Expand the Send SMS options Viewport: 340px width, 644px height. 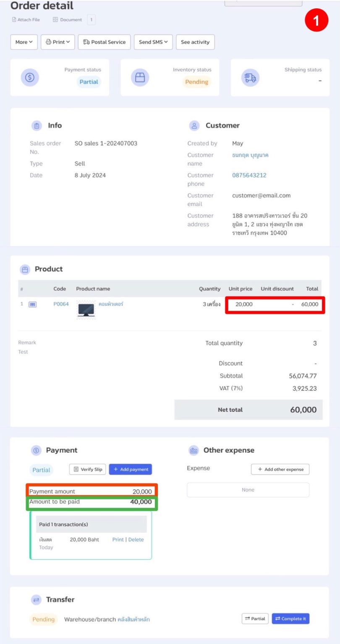pos(153,42)
